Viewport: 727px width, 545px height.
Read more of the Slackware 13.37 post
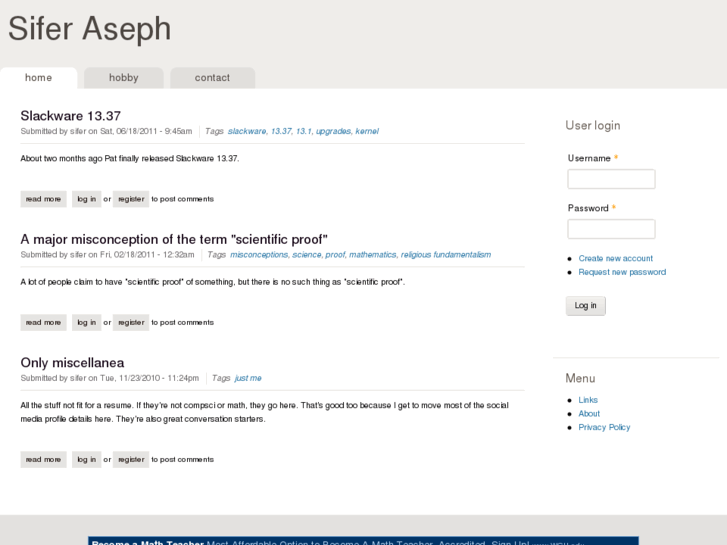pos(44,199)
